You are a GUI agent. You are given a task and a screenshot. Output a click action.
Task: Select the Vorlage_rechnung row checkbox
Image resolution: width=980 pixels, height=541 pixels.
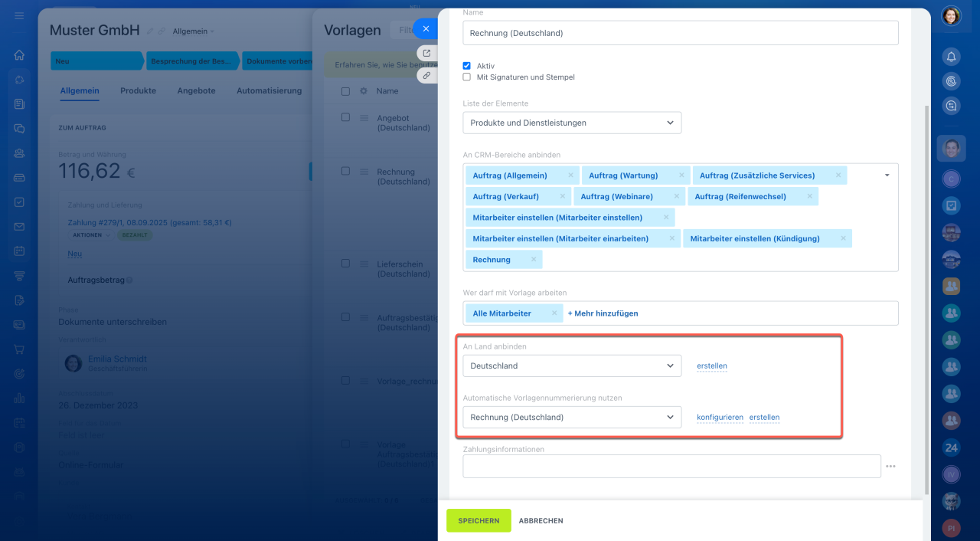345,380
